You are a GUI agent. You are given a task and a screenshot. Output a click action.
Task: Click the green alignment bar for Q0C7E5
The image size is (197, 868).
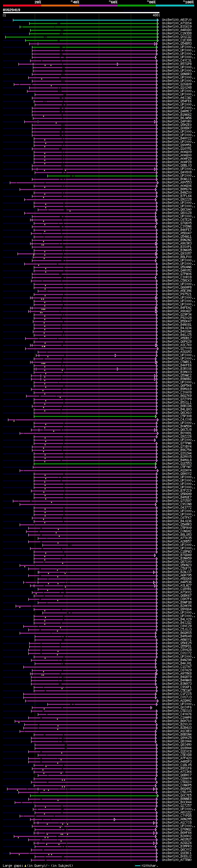click(x=94, y=796)
